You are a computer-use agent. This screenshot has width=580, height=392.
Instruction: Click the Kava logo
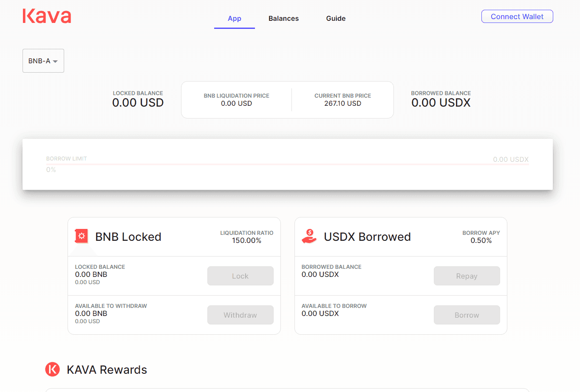point(47,17)
